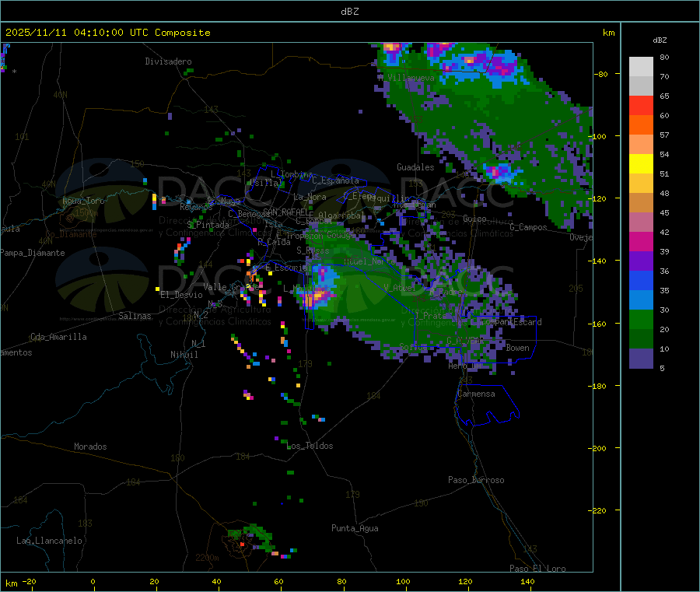The image size is (700, 592).
Task: Select the Guadales place label
Action: (x=415, y=167)
